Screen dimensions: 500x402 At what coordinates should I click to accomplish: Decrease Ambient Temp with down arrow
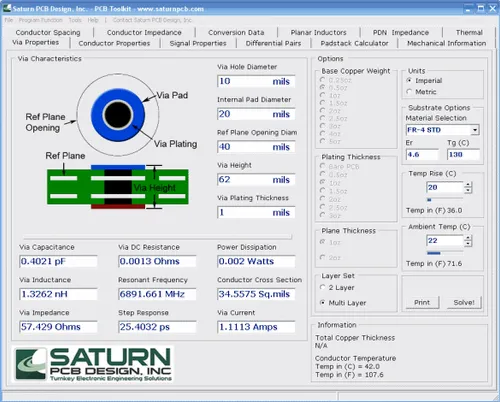[x=468, y=244]
